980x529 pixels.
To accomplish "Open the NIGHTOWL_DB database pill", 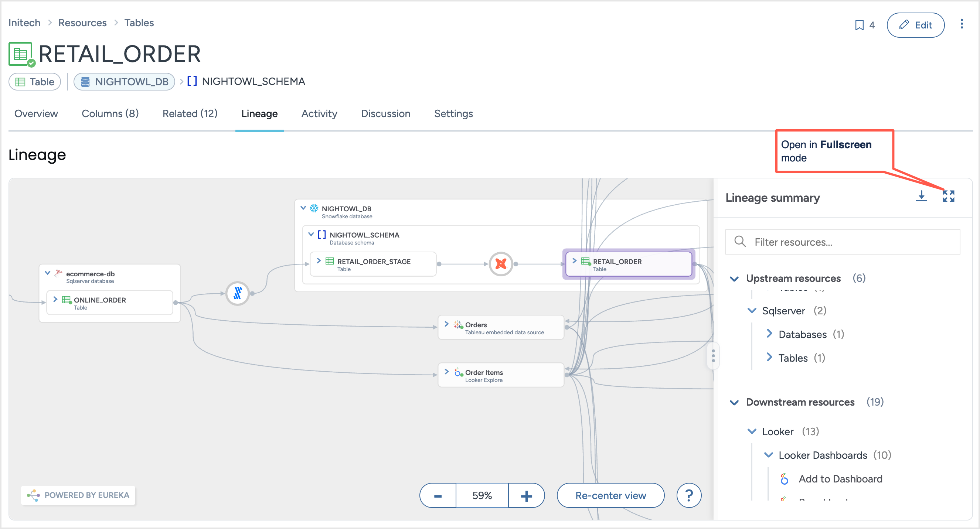I will click(x=124, y=81).
